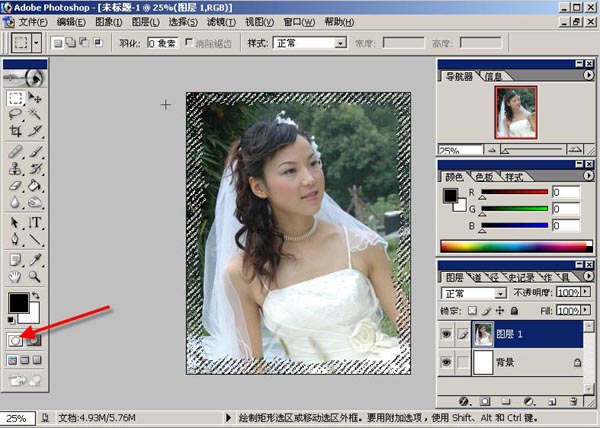Viewport: 600px width, 428px height.
Task: Switch to 色板 swatches tab
Action: point(484,177)
